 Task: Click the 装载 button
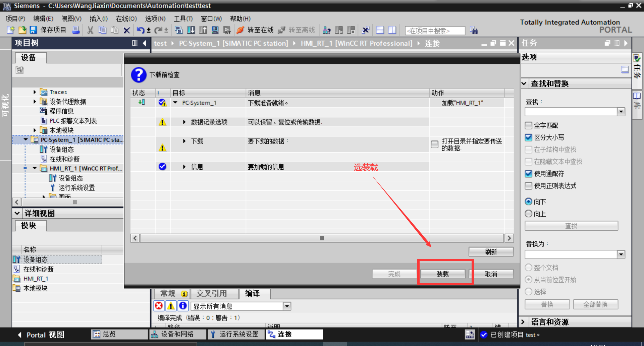442,274
